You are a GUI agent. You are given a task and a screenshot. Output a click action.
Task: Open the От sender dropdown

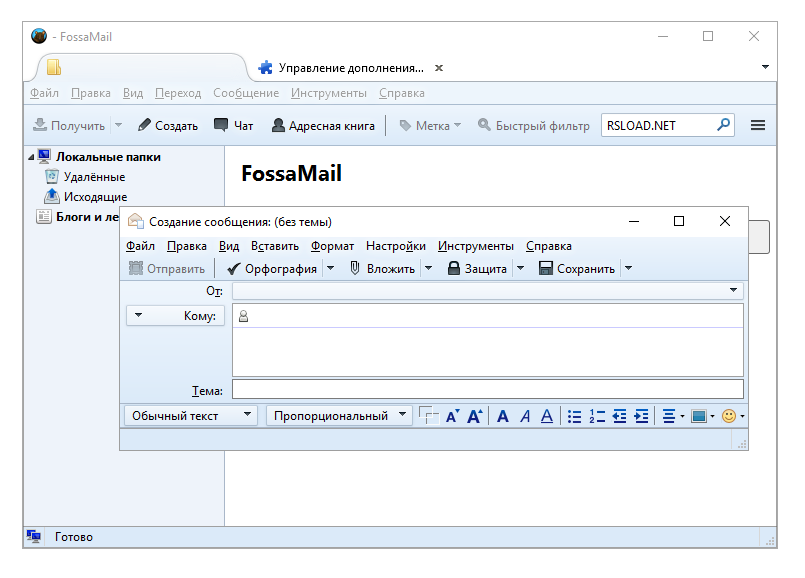pyautogui.click(x=488, y=291)
